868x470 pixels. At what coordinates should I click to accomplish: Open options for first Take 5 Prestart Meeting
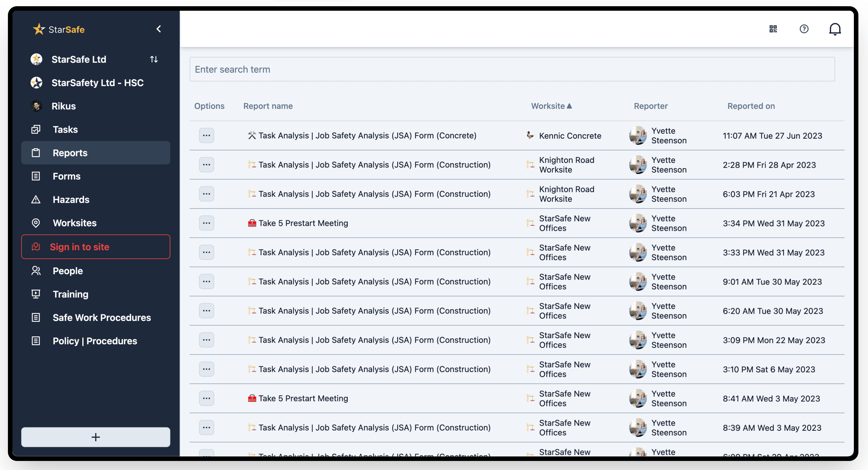pyautogui.click(x=206, y=223)
